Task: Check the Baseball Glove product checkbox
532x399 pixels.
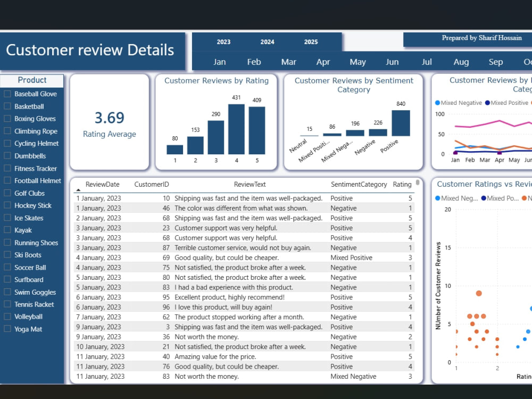Action: click(7, 94)
